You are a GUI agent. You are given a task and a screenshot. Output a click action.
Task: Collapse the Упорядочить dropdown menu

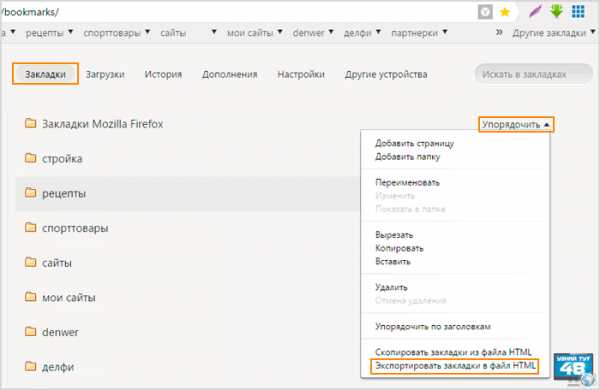516,124
